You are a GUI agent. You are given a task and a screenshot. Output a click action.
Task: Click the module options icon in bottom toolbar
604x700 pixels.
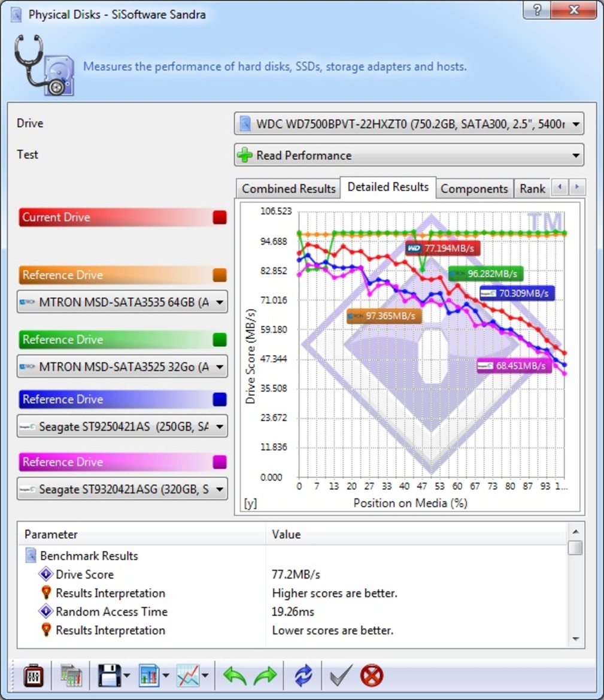pyautogui.click(x=34, y=675)
